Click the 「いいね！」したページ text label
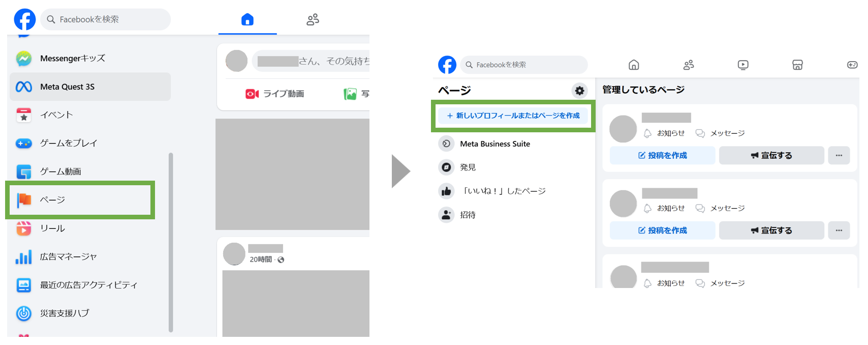The width and height of the screenshot is (868, 345). 503,191
